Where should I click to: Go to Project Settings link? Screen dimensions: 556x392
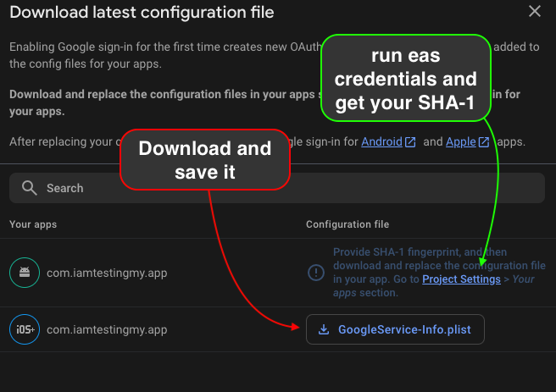461,279
